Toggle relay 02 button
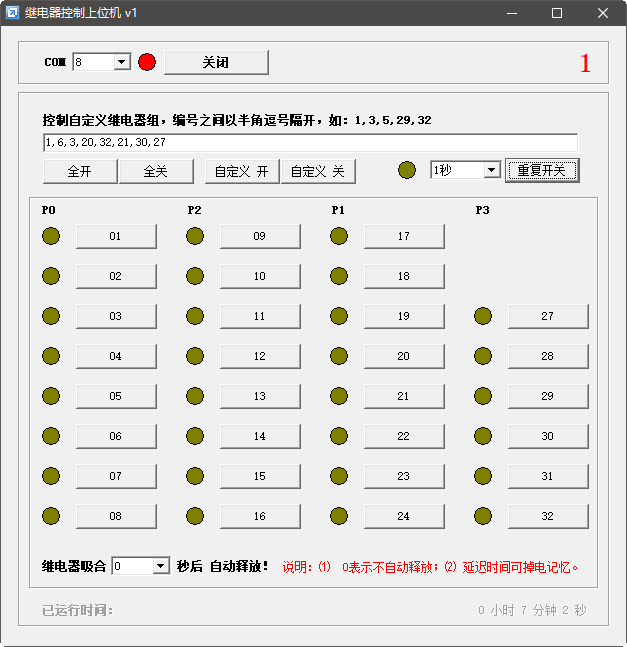The width and height of the screenshot is (627, 647). 116,276
